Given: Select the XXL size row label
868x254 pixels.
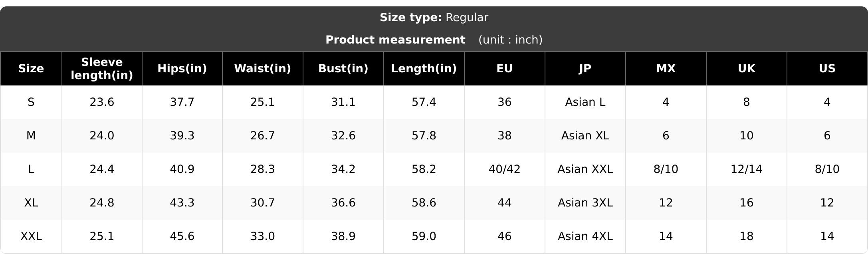Looking at the screenshot, I should [x=31, y=236].
